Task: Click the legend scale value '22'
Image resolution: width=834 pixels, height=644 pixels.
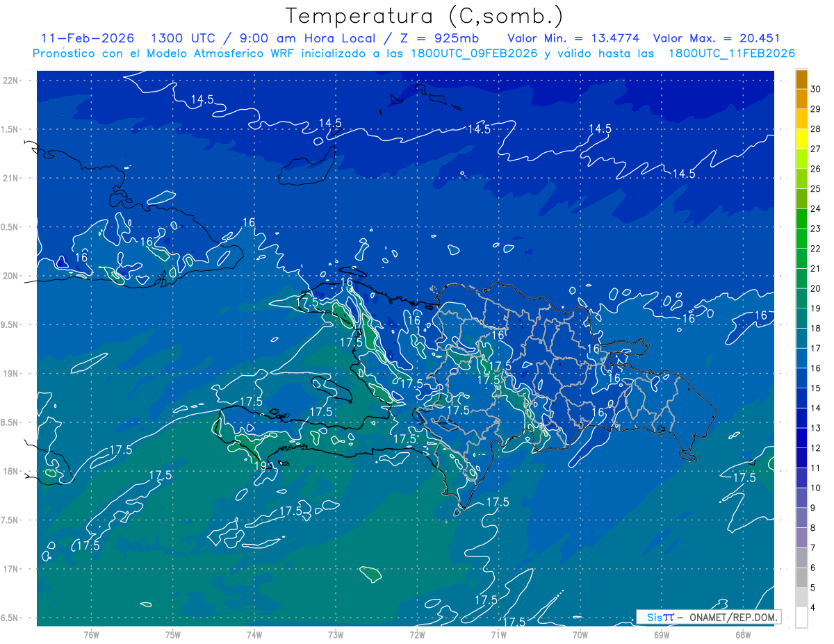Action: click(816, 249)
